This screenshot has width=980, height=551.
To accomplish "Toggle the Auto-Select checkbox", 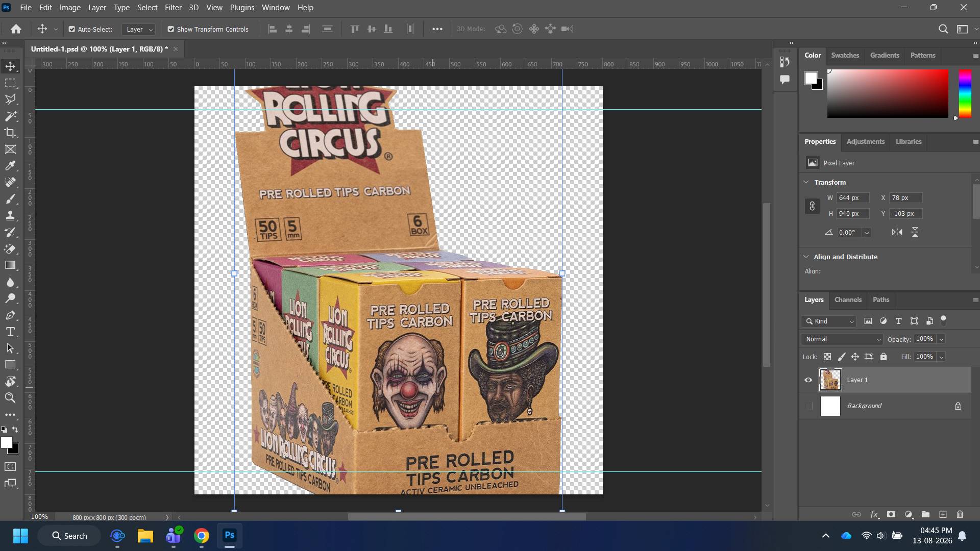I will (x=72, y=29).
